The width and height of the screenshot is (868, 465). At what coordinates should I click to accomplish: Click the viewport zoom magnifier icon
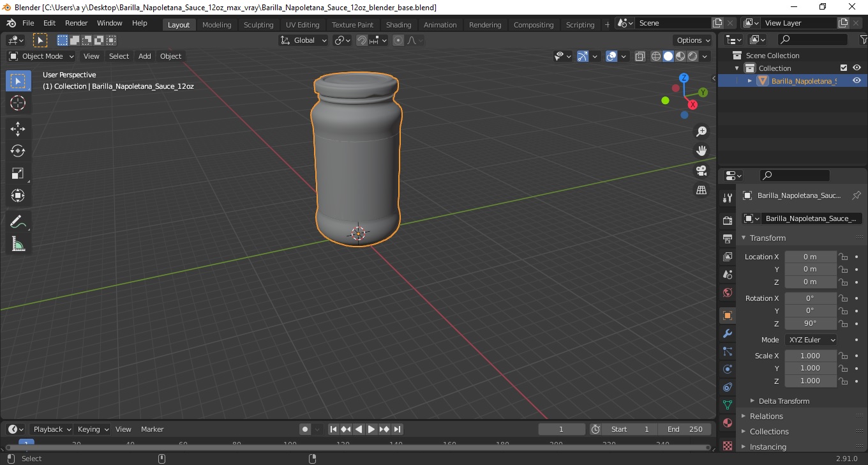(x=701, y=131)
